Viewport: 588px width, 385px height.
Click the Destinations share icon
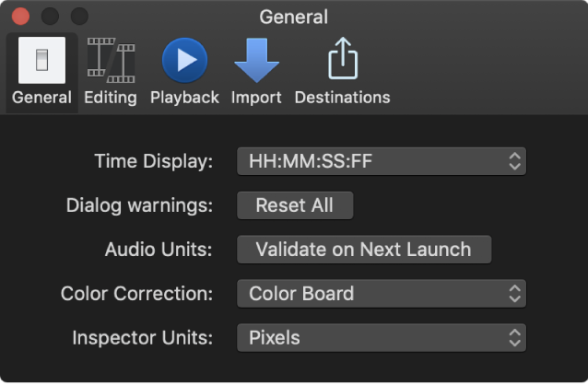tap(342, 61)
